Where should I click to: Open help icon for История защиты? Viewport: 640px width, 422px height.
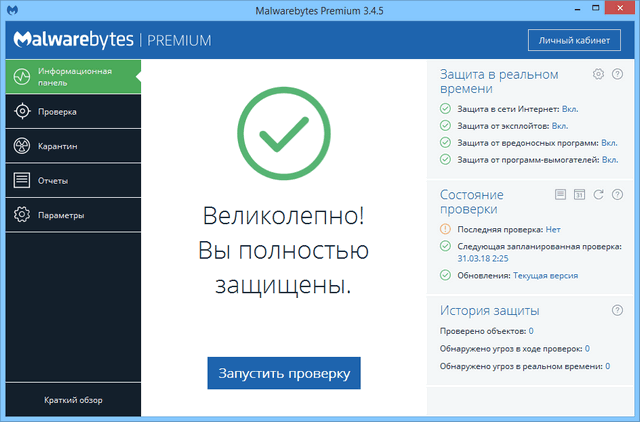[617, 311]
